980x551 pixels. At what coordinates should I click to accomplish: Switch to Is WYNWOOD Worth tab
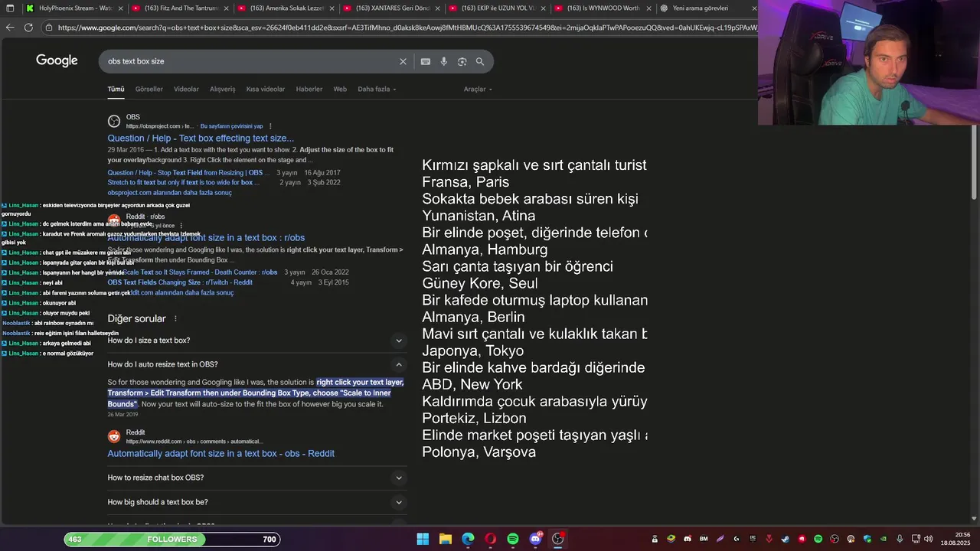pos(604,8)
